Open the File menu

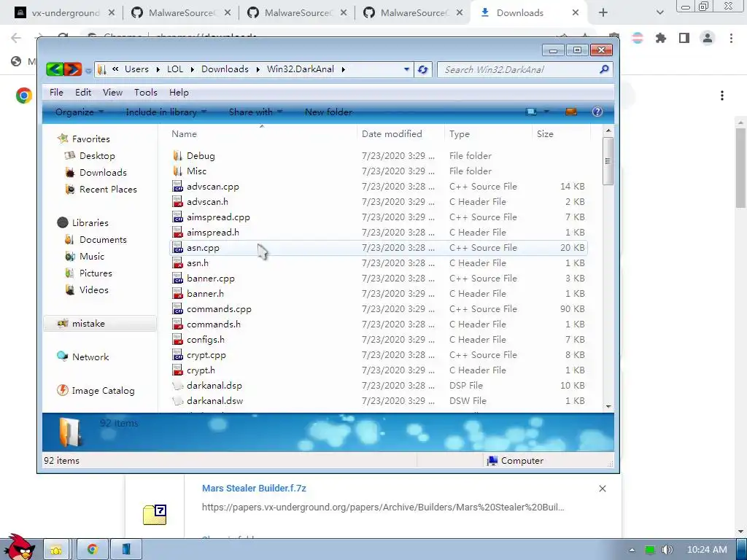click(x=56, y=93)
